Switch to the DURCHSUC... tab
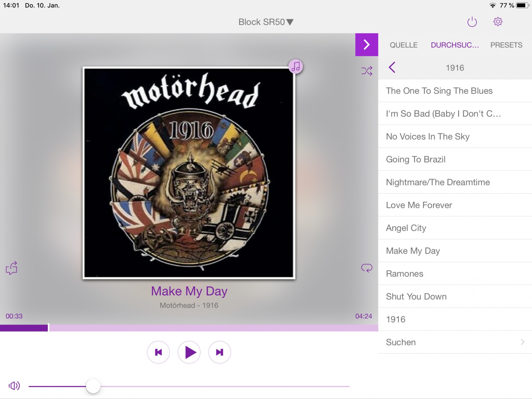 (455, 45)
